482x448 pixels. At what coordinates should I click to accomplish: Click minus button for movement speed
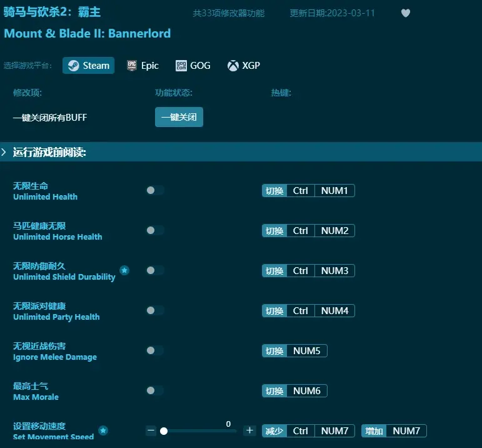pyautogui.click(x=151, y=430)
